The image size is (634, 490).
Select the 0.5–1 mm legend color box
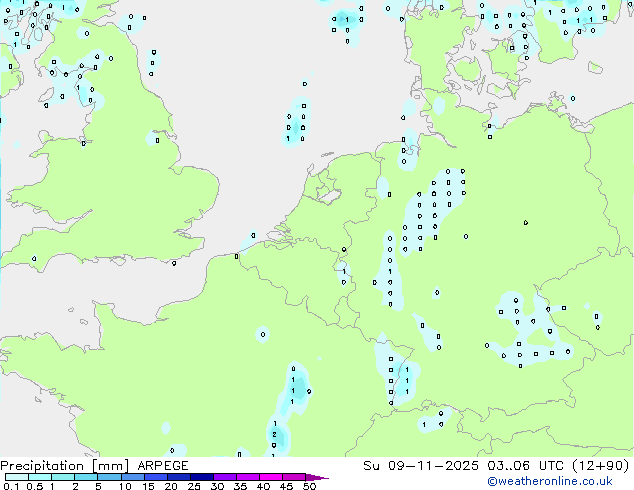[40, 477]
